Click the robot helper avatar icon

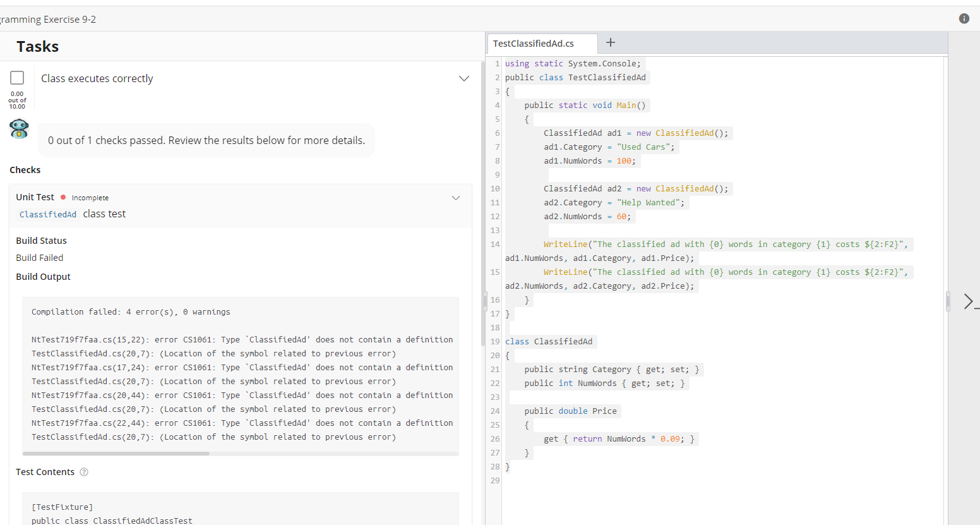[19, 129]
